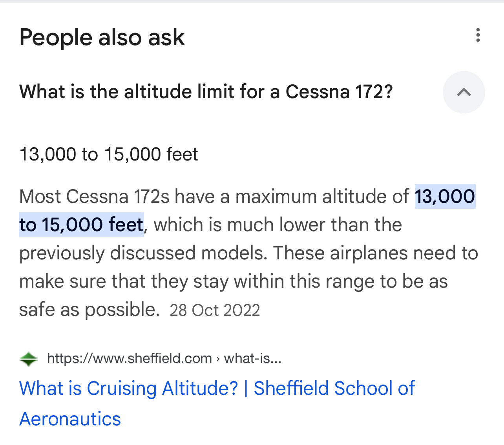Click "which is much lower than the" text
504x445 pixels.
(278, 225)
